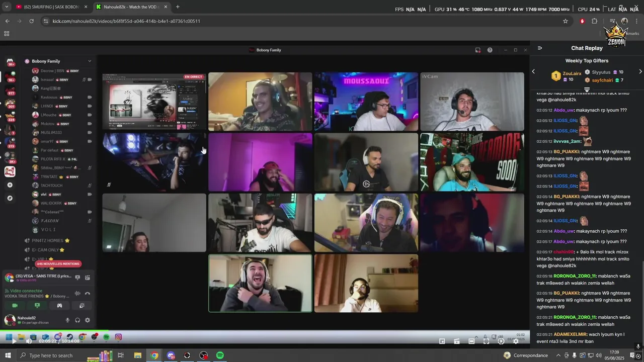Open Kick video player settings gear

515,341
